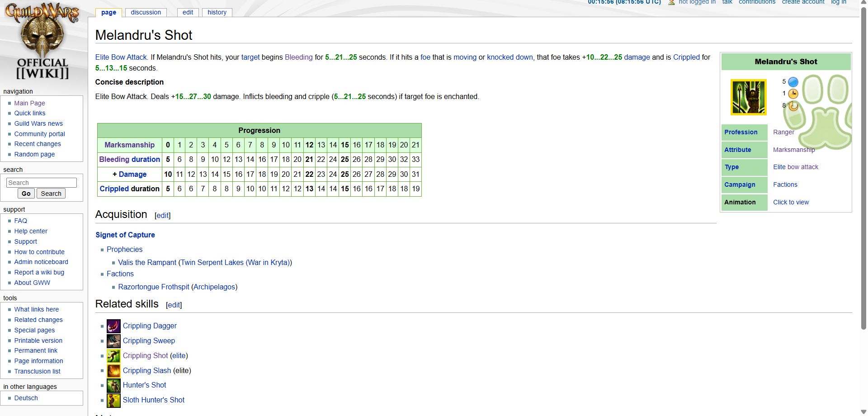Open the Help center link
Viewport: 868px width, 416px height.
(31, 232)
